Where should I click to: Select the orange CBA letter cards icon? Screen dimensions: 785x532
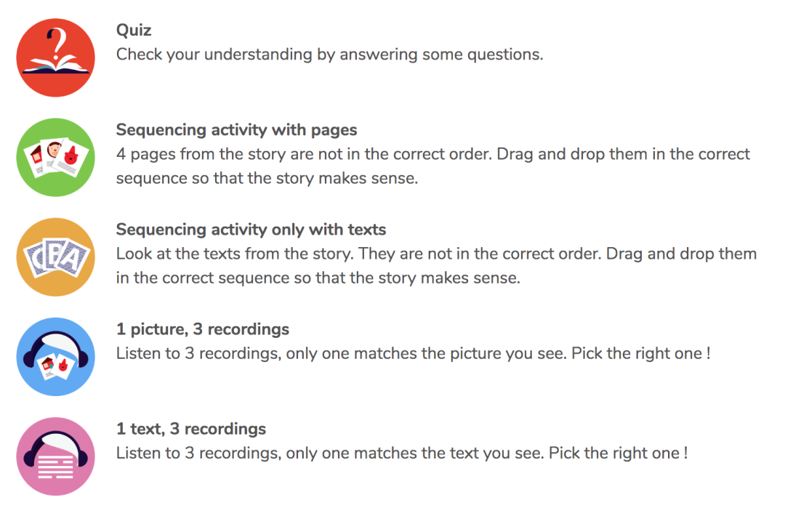coord(55,257)
